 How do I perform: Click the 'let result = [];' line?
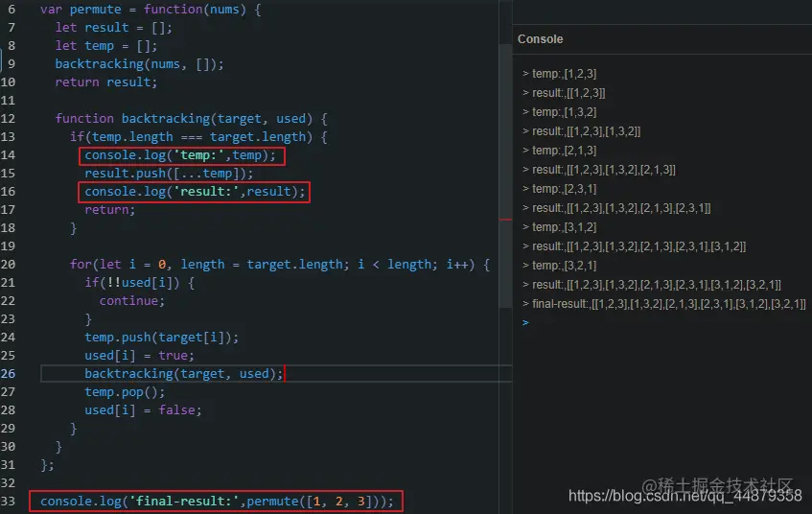113,28
